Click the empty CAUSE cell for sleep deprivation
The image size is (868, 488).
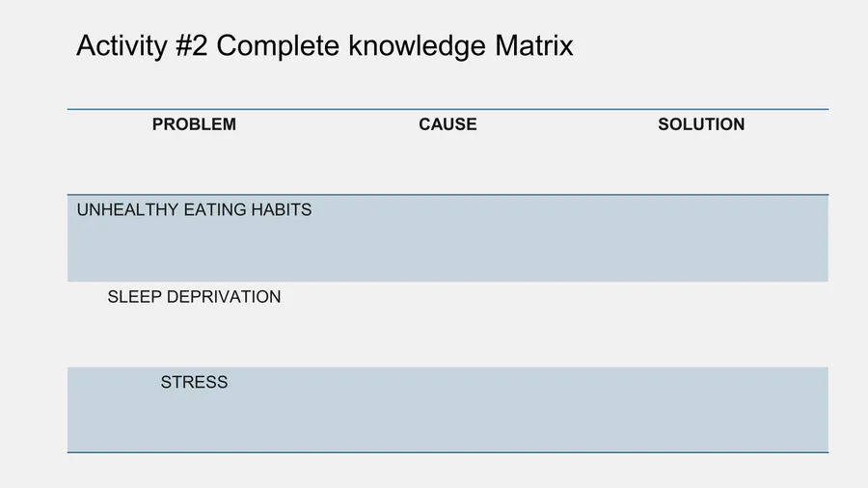pyautogui.click(x=448, y=324)
